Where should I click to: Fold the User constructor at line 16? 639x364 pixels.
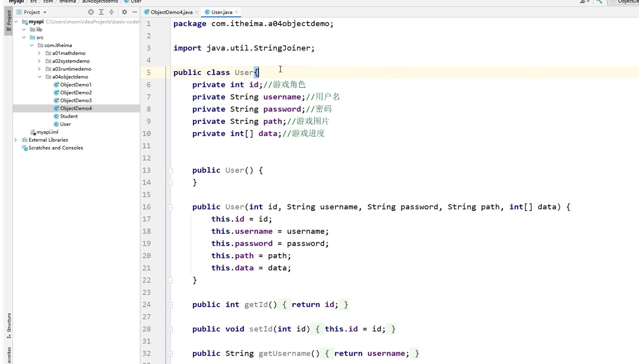[x=170, y=207]
